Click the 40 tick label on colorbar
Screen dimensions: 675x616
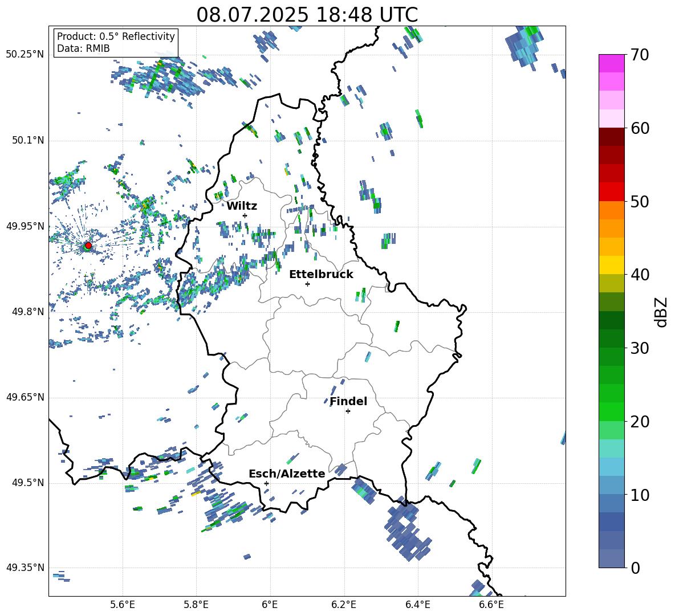(x=640, y=275)
